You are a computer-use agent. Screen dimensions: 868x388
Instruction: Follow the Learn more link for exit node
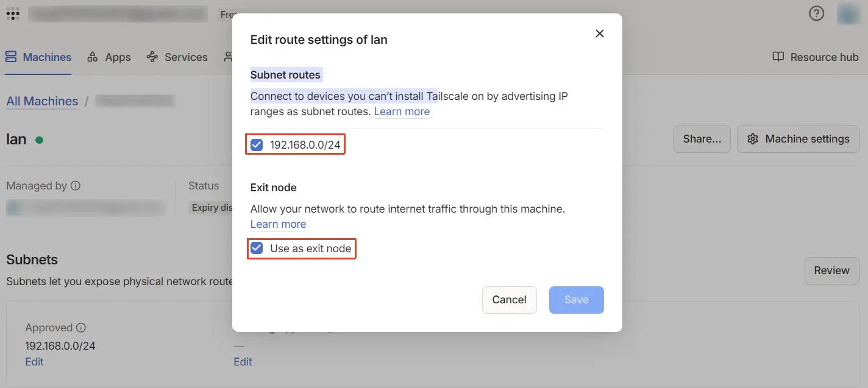click(x=278, y=224)
